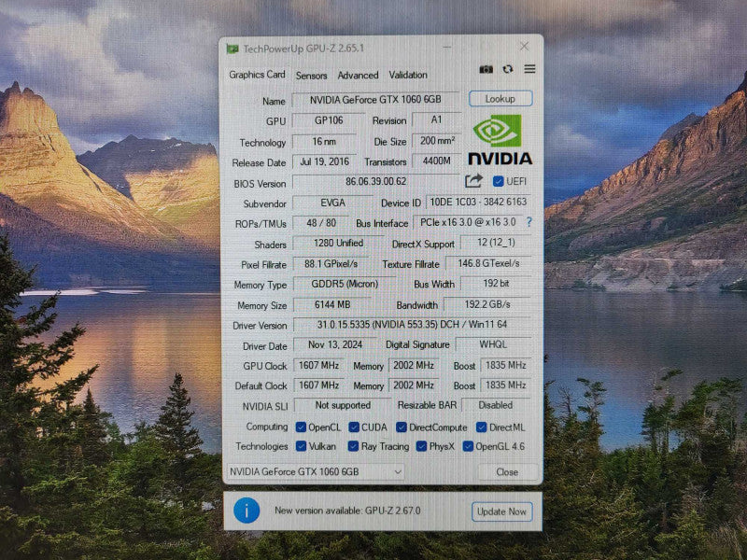Toggle the UEFI checkbox
Screen dimensions: 747x560
498,181
